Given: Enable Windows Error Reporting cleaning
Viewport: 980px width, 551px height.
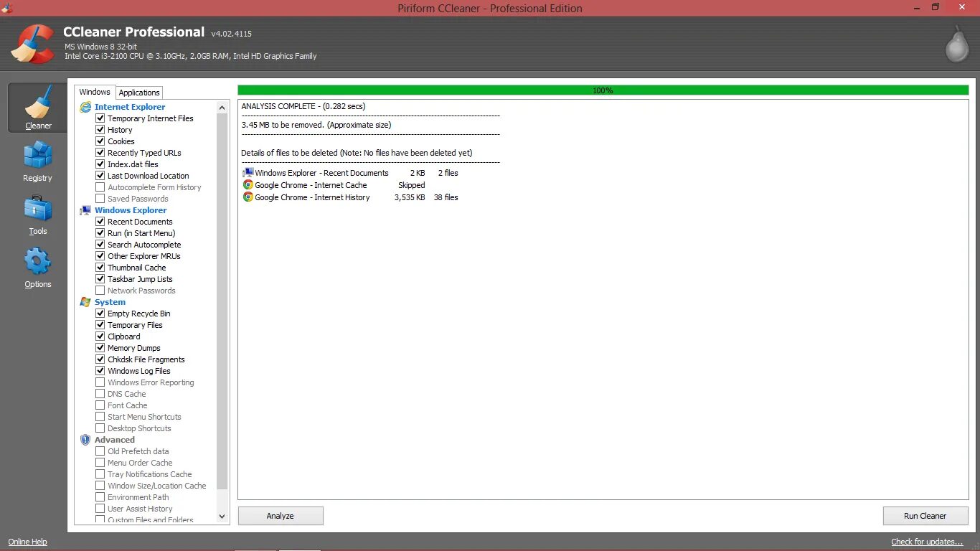Looking at the screenshot, I should coord(100,382).
